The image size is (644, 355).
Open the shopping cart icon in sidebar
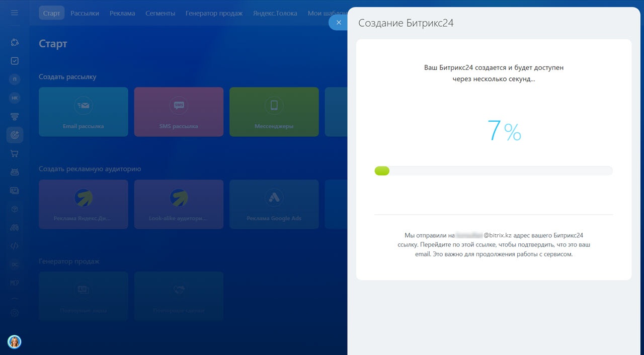(x=15, y=153)
